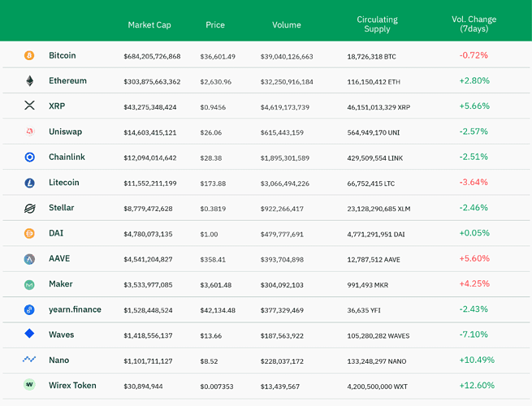
Task: Select Maker price $3,601.48
Action: 215,285
